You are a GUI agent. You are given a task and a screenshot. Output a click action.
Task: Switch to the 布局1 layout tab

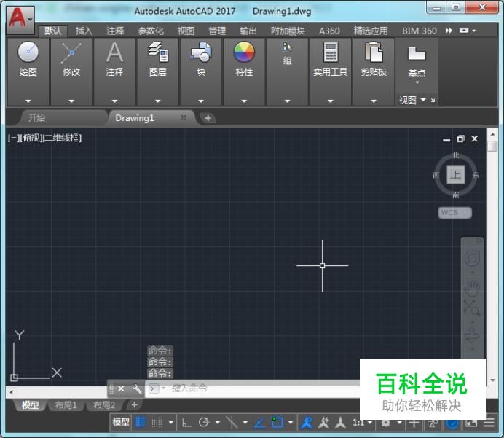66,405
